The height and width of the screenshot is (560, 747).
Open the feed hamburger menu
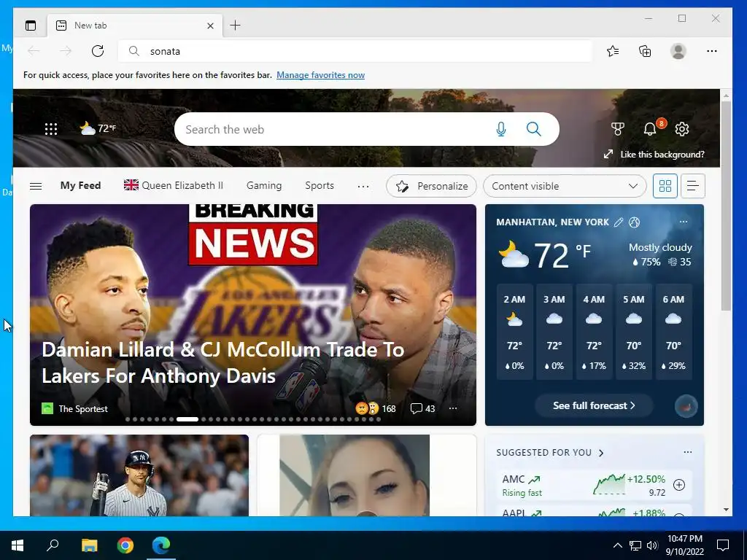point(36,186)
